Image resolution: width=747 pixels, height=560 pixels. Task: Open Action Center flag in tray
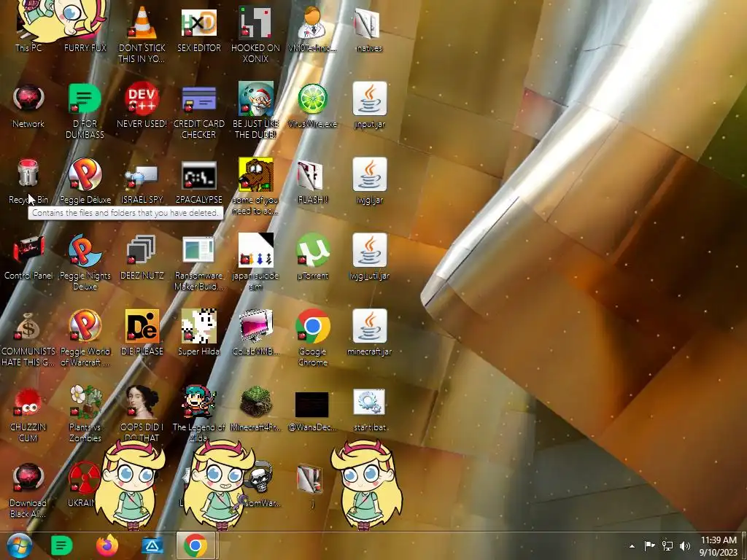coord(649,545)
